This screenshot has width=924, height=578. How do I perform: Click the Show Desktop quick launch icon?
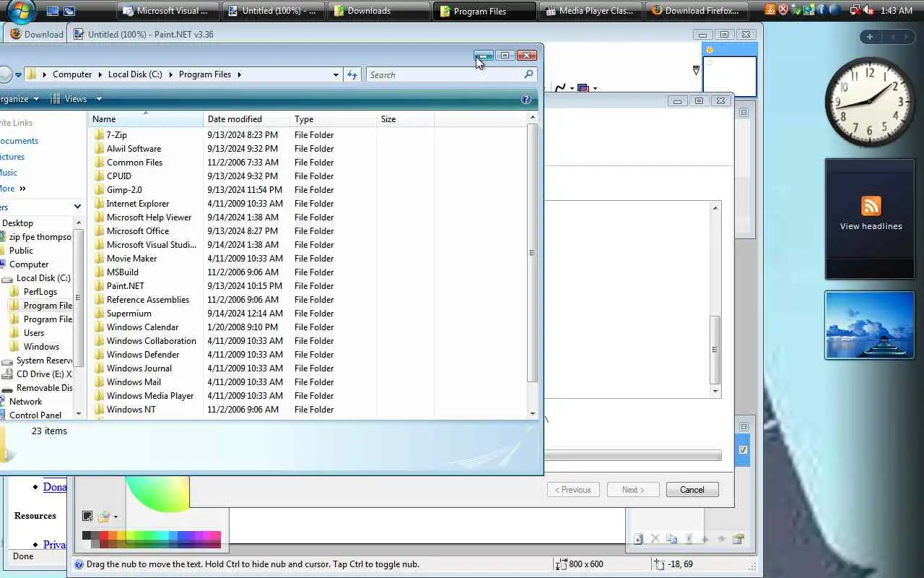coord(53,11)
